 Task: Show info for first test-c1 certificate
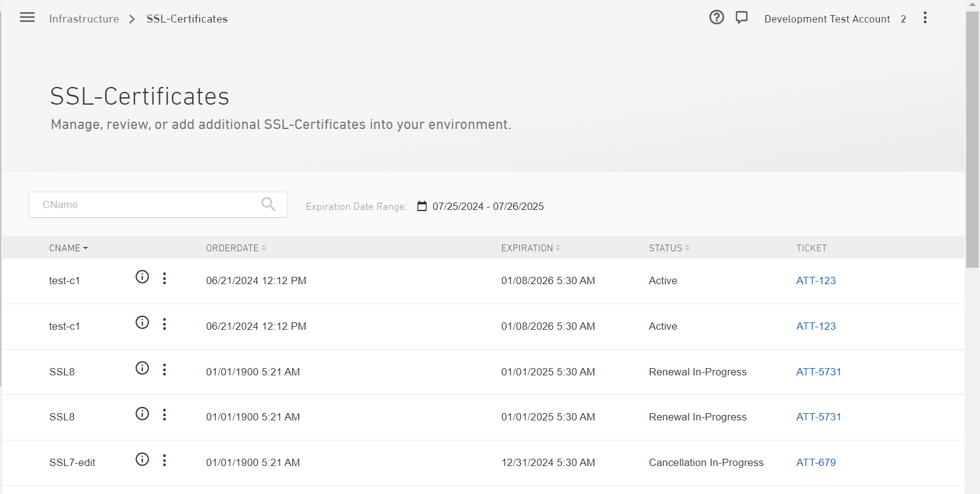pos(142,277)
